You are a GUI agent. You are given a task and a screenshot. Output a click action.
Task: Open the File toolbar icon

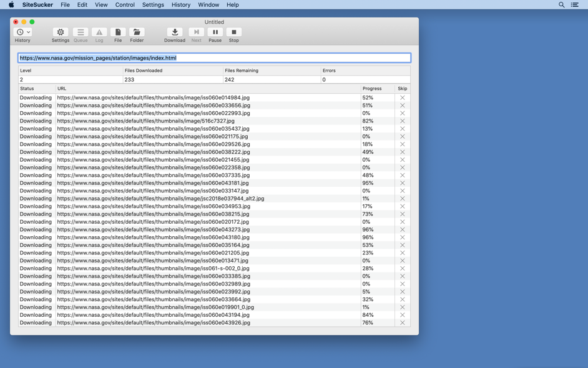point(118,32)
